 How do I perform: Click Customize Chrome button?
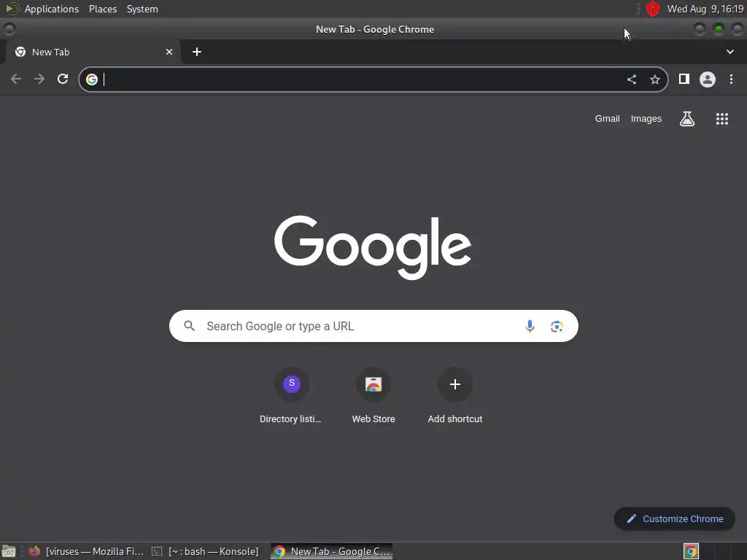point(675,518)
